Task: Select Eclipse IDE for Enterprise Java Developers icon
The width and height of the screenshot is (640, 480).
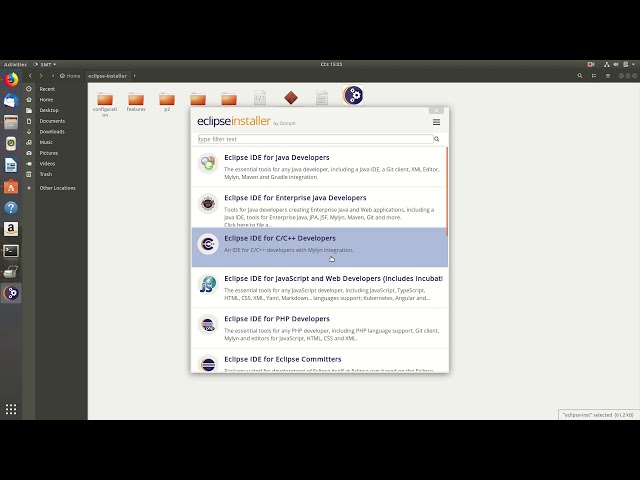Action: 208,203
